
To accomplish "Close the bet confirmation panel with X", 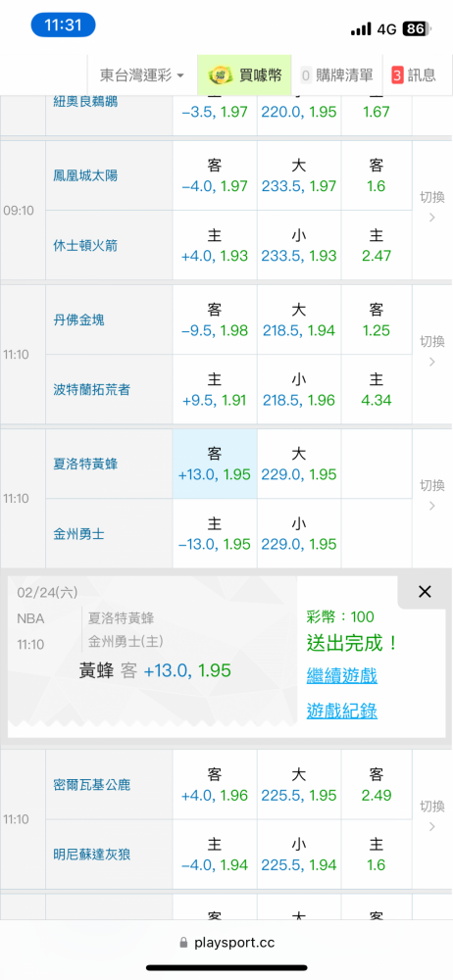I will 425,592.
